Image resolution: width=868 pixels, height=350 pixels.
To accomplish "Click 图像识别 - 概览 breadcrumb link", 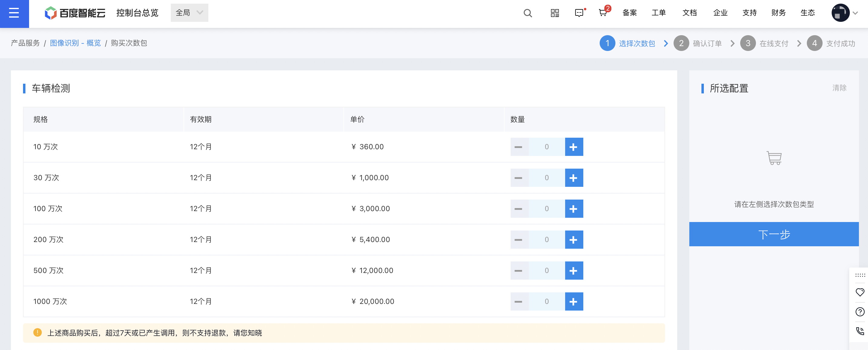I will [75, 43].
